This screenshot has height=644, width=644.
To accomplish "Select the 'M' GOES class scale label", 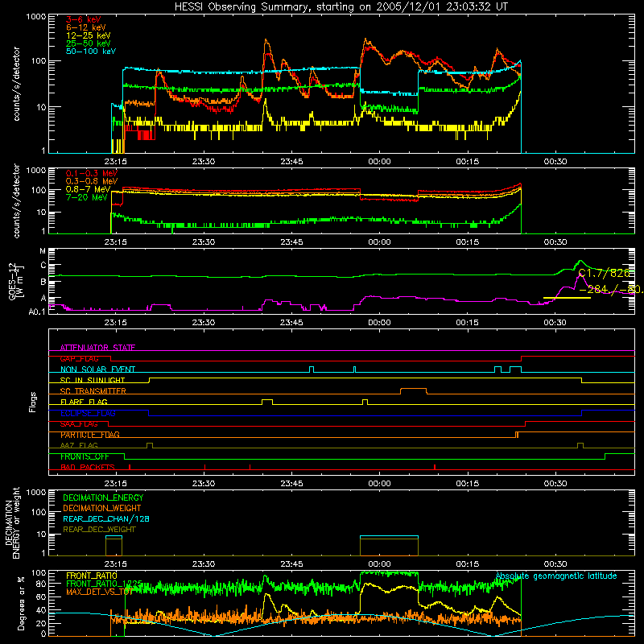I will 43,251.
